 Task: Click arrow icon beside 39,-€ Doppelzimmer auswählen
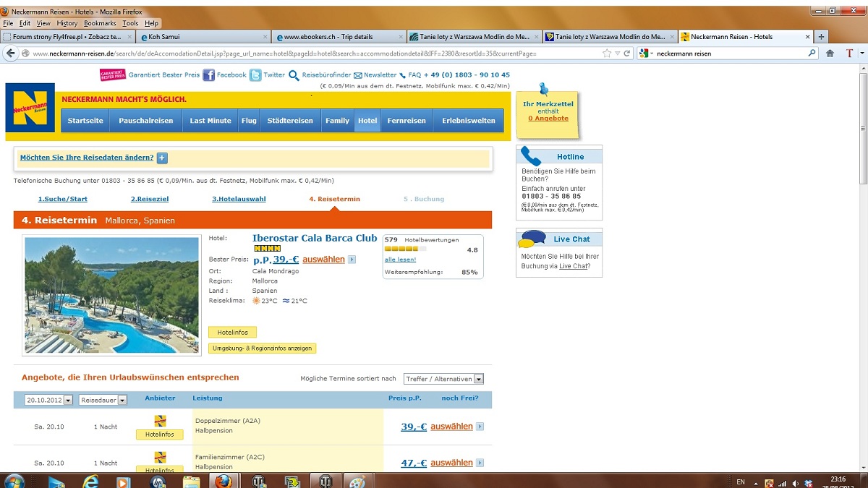click(x=480, y=427)
